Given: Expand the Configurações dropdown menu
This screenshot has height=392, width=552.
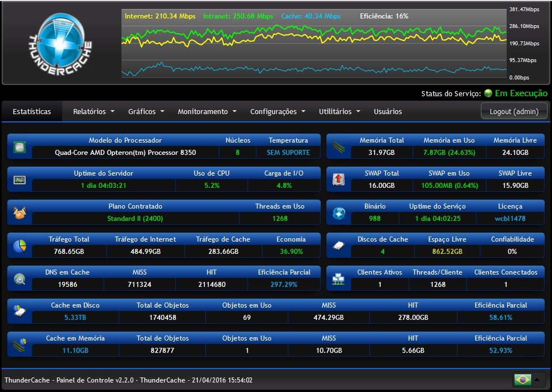Looking at the screenshot, I should (x=278, y=111).
